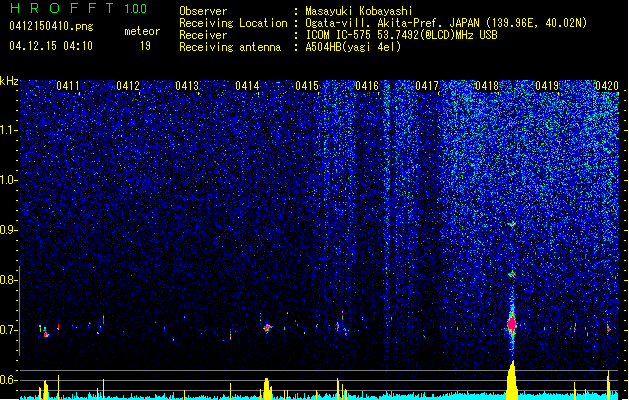Click time marker 0413
The image size is (629, 400).
(x=187, y=86)
